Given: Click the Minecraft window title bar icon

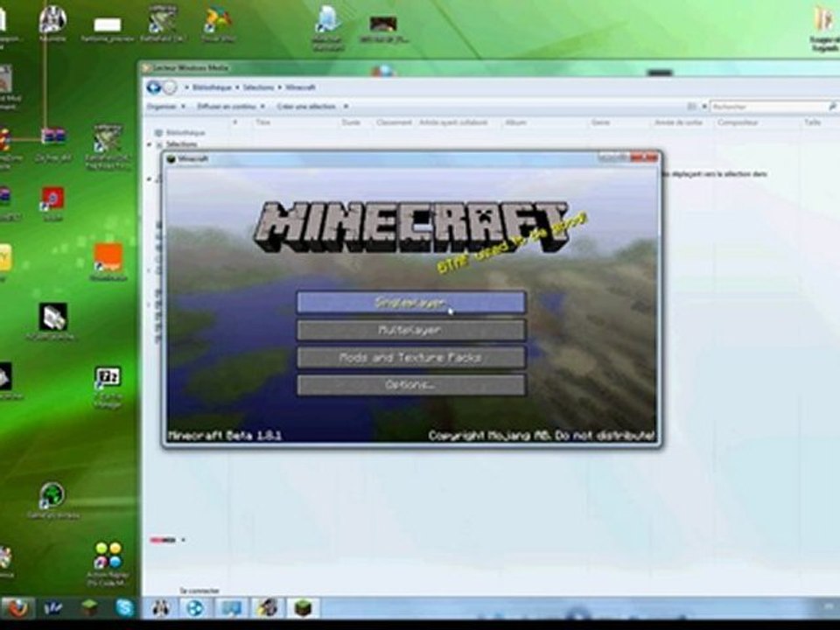Looking at the screenshot, I should tap(171, 158).
